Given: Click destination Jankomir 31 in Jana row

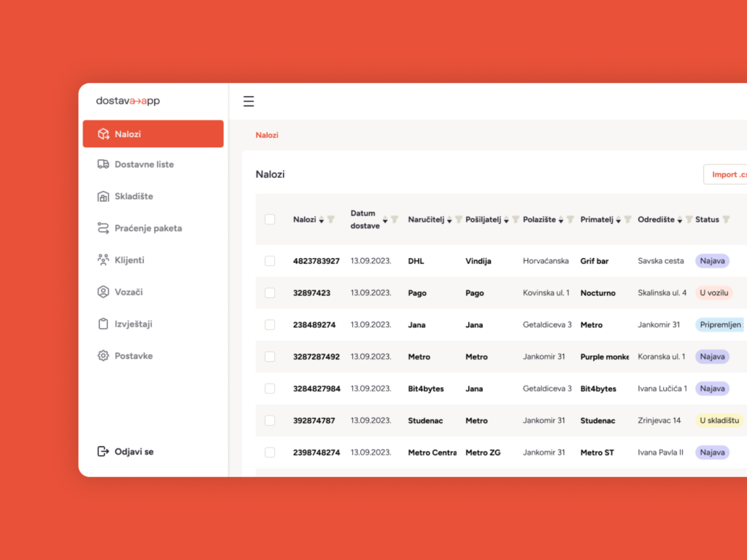Looking at the screenshot, I should 659,324.
